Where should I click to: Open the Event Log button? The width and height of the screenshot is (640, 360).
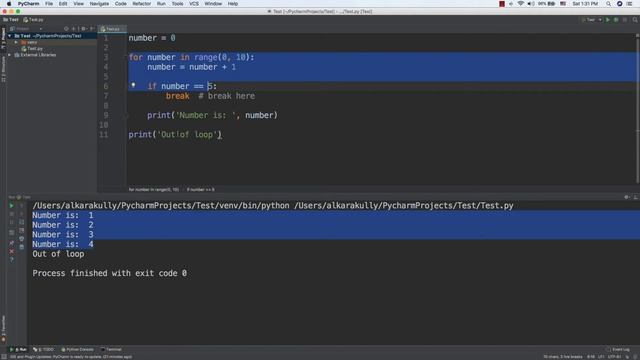pyautogui.click(x=618, y=349)
